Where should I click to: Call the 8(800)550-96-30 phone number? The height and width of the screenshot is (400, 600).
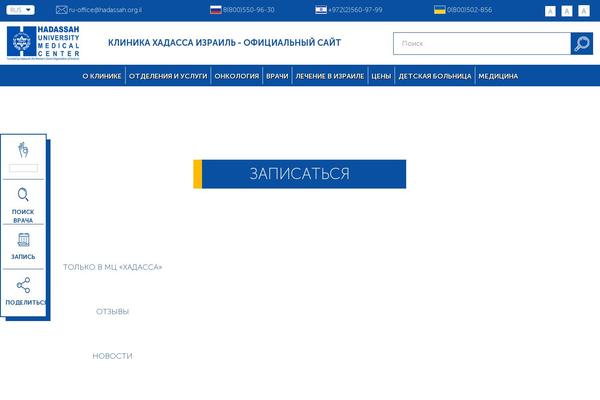coord(249,10)
